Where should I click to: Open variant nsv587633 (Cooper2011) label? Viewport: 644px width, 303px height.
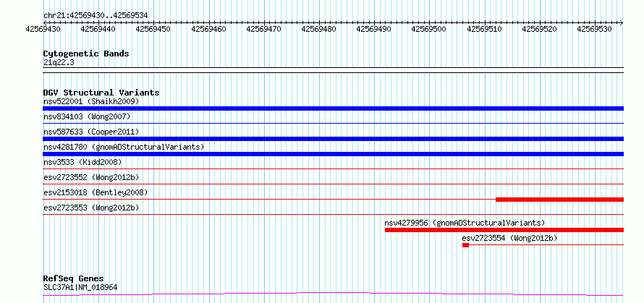[91, 132]
